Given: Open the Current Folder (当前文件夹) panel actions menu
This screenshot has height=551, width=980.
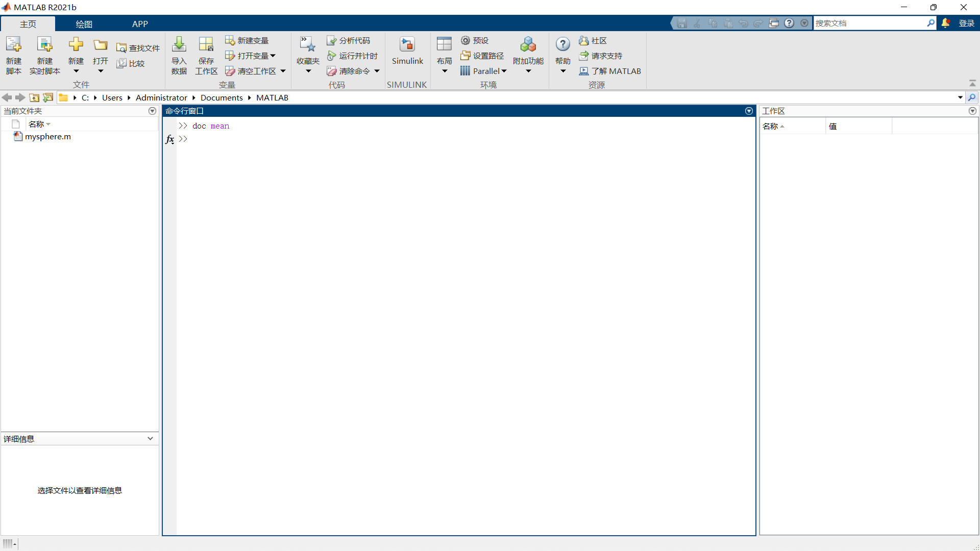Looking at the screenshot, I should 152,111.
